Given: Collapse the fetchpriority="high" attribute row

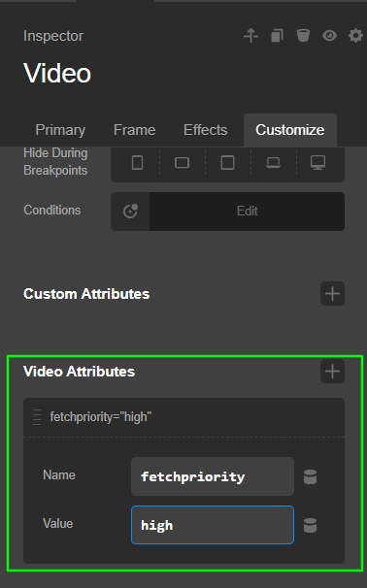Looking at the screenshot, I should coord(183,417).
